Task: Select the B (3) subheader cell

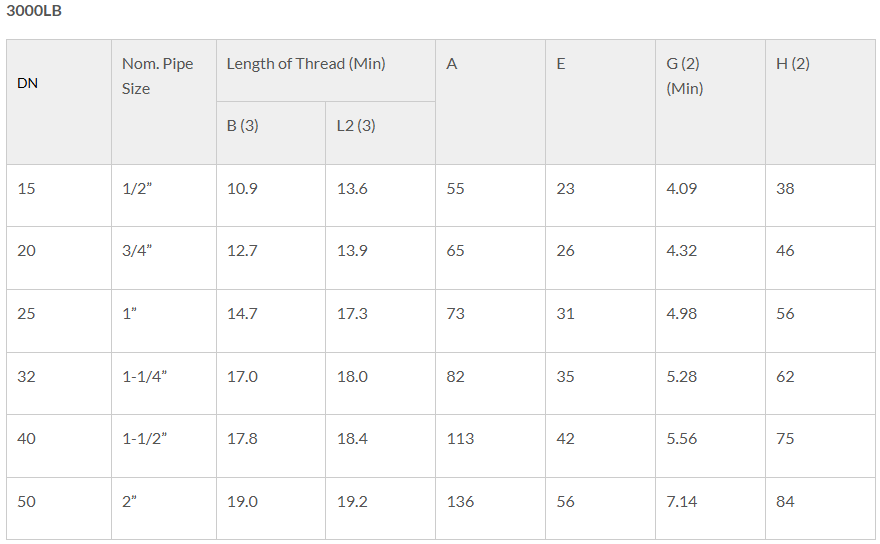Action: (271, 133)
